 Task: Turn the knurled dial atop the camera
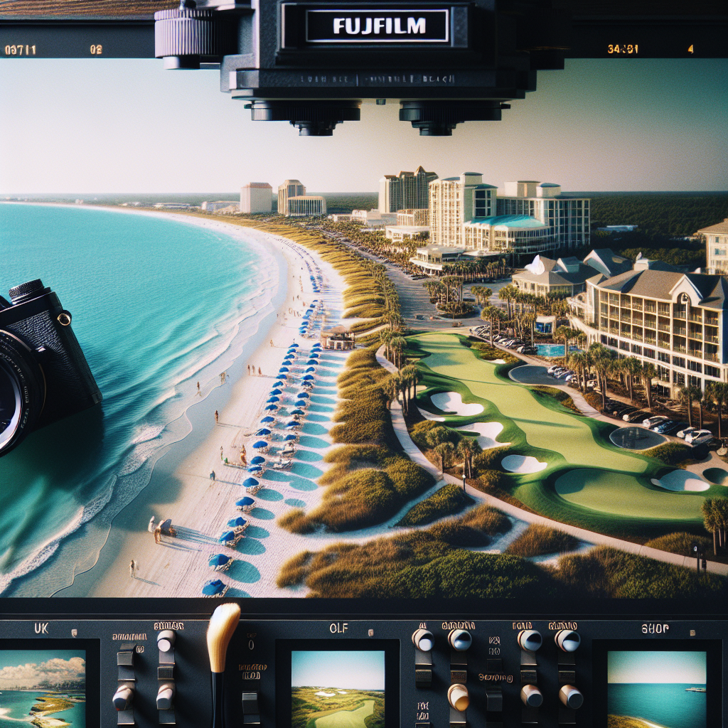184,33
